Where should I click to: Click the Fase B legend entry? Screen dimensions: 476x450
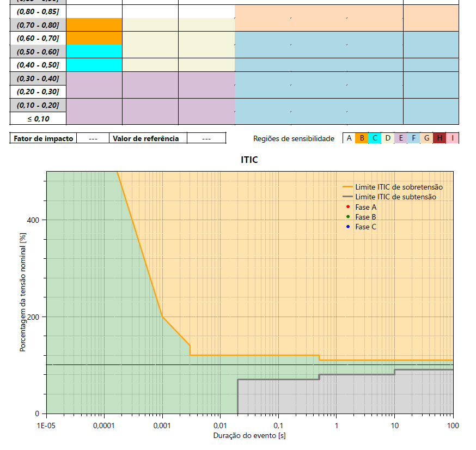tap(361, 217)
